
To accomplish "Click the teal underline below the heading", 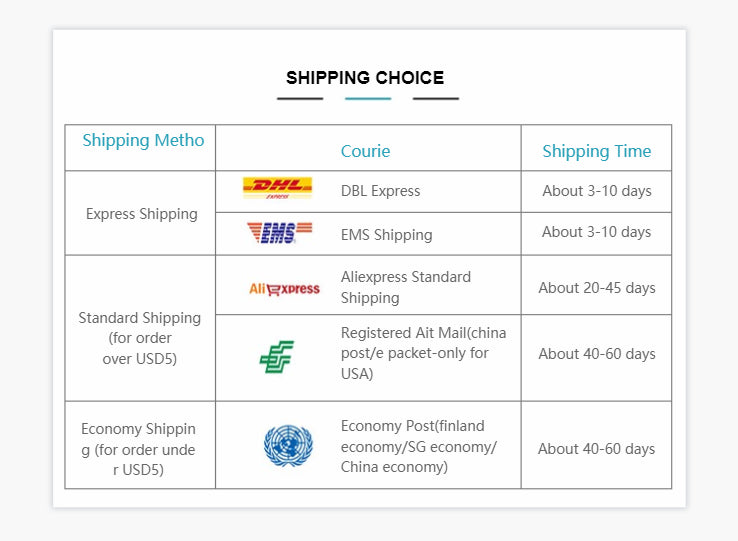I will (x=368, y=98).
